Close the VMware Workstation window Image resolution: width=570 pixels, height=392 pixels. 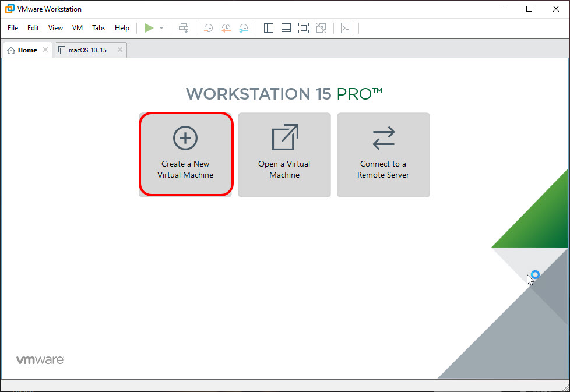pyautogui.click(x=556, y=9)
